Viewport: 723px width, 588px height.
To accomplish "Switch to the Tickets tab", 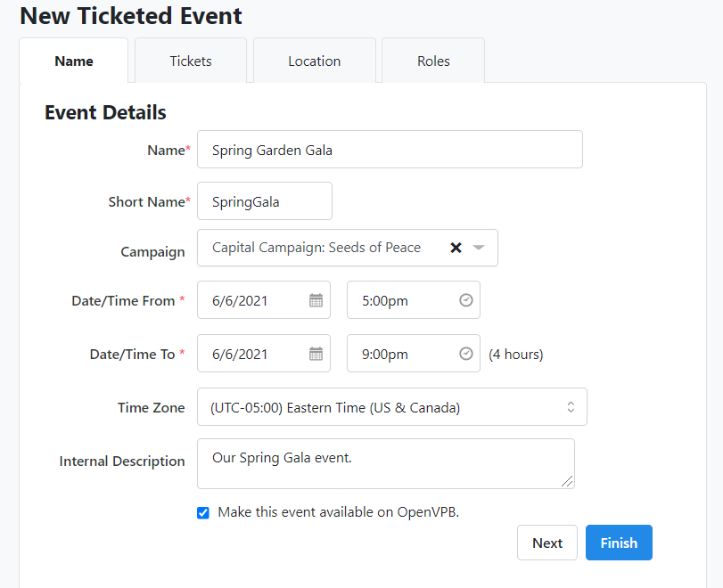I will (x=190, y=61).
